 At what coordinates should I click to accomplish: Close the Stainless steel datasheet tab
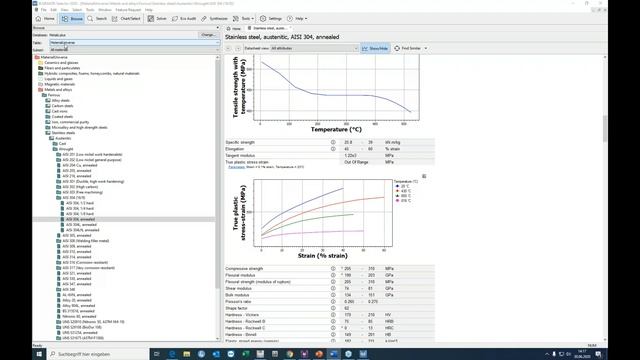tap(290, 28)
